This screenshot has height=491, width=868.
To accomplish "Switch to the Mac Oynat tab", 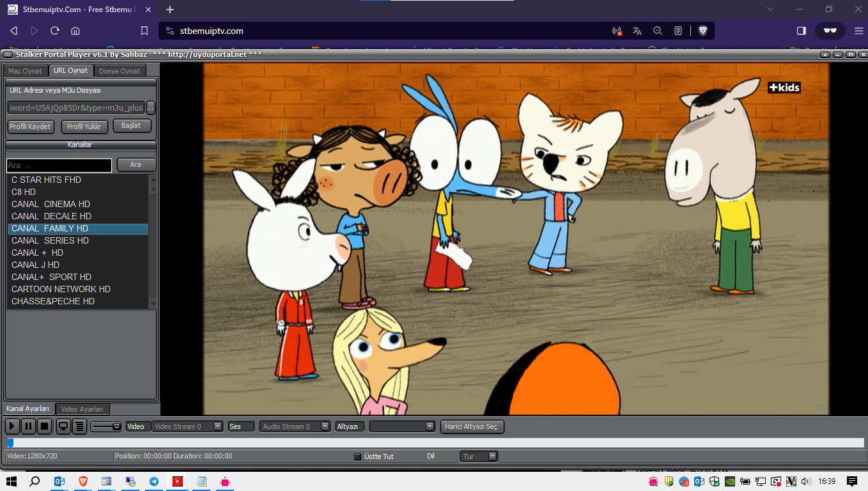I will click(x=26, y=71).
